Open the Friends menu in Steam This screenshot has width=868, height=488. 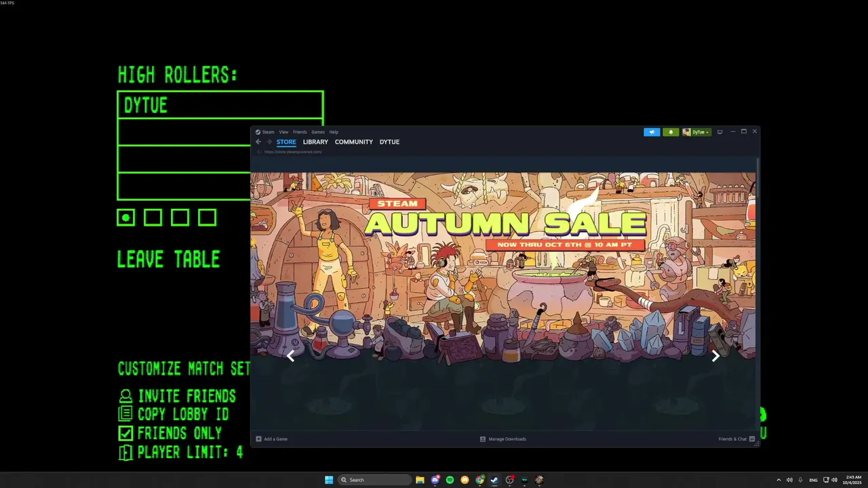[x=300, y=132]
